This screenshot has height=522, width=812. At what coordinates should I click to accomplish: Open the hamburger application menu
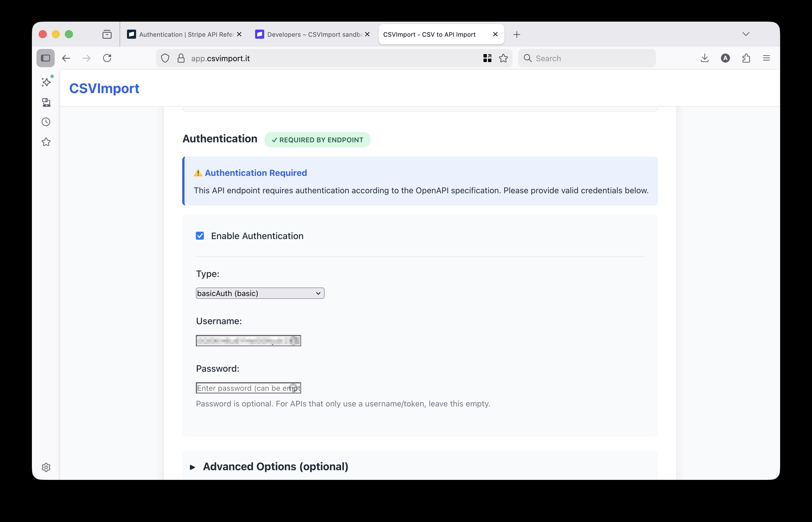(766, 58)
